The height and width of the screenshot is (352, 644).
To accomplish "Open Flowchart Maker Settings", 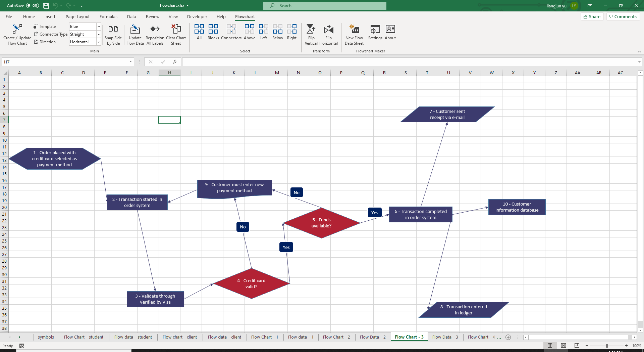I will (375, 32).
